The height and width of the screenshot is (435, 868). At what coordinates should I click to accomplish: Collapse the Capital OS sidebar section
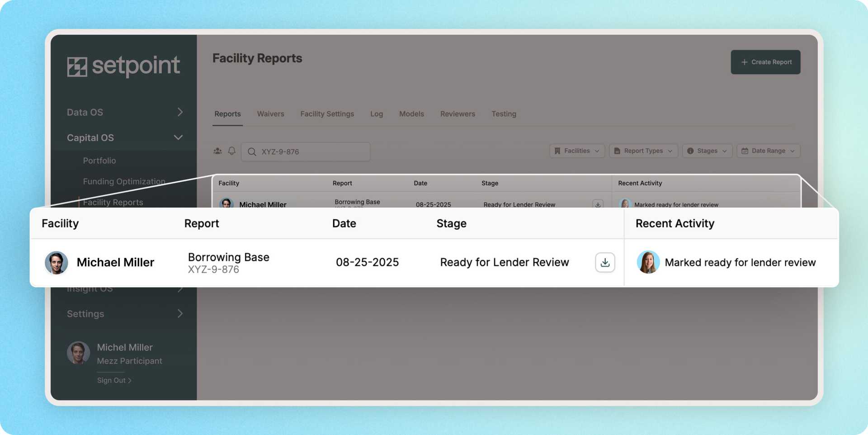point(178,137)
